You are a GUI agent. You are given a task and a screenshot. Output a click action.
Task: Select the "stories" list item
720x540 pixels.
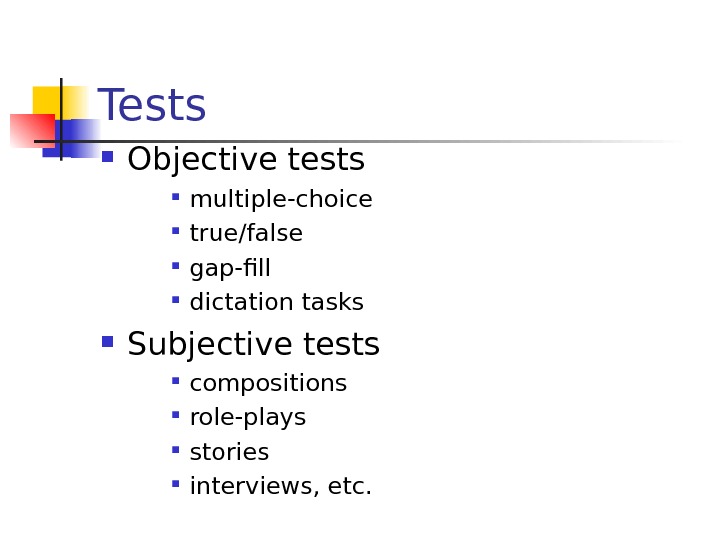coord(229,453)
